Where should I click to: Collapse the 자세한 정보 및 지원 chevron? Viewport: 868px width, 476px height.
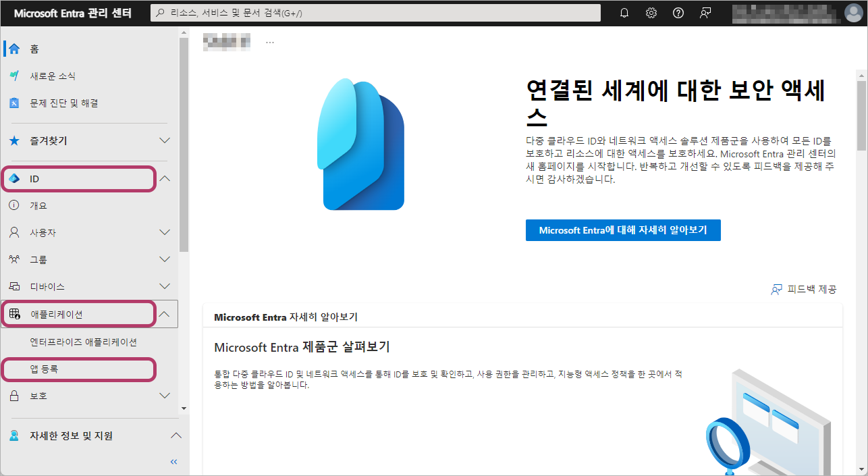(175, 435)
